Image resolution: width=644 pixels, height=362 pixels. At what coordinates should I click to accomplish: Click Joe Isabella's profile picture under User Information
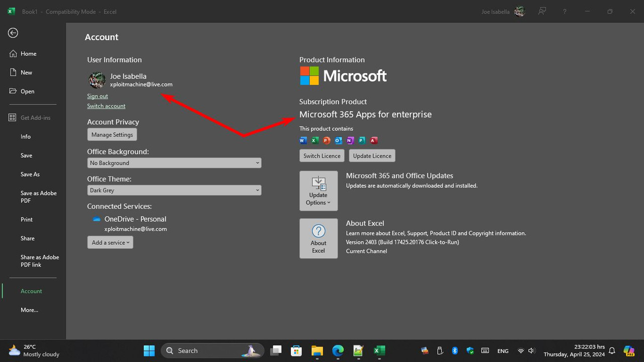97,80
